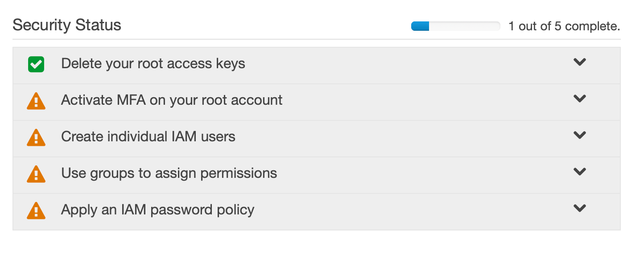
Task: Click the warning icon on IAM password policy row
Action: coord(36,210)
